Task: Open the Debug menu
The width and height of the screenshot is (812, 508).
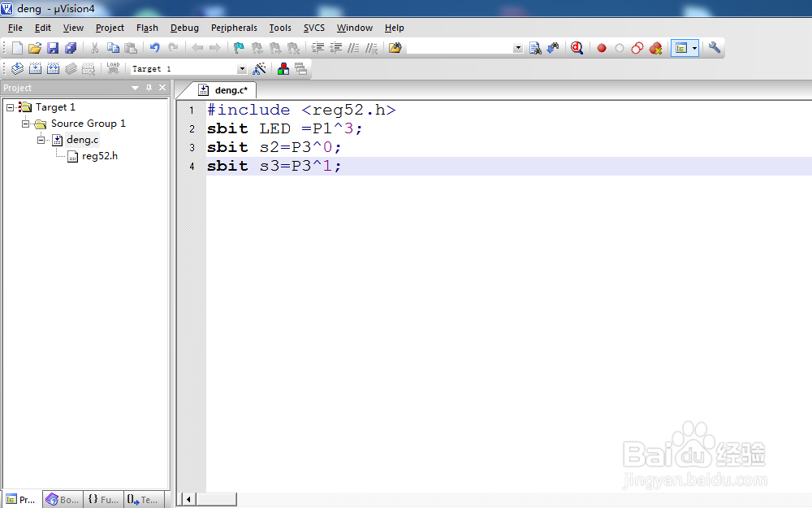Action: [x=184, y=28]
